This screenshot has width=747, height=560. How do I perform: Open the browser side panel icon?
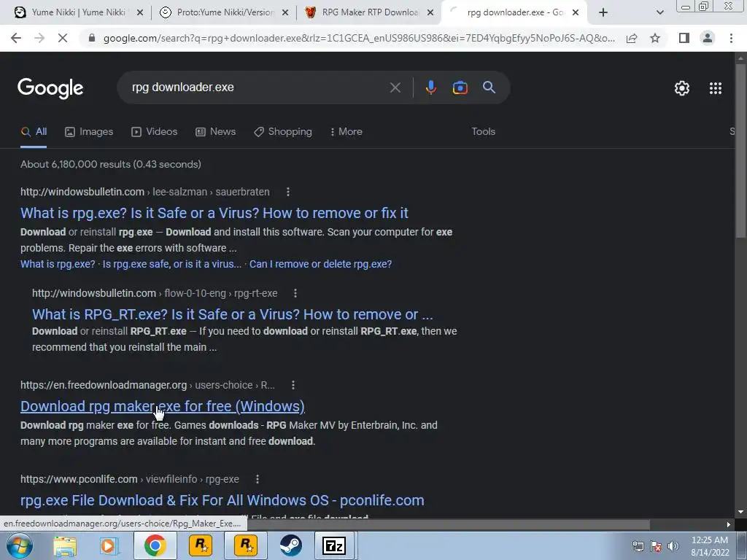coord(684,38)
